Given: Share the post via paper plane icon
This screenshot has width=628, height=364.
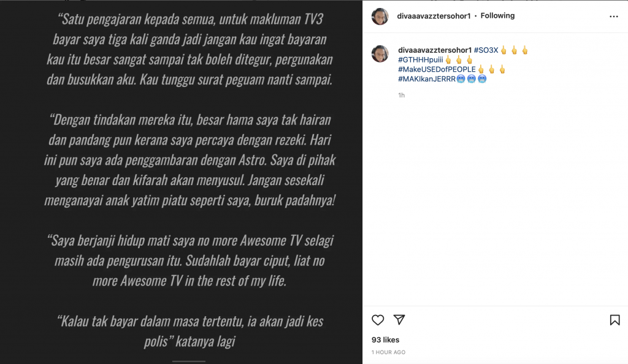Looking at the screenshot, I should point(399,319).
